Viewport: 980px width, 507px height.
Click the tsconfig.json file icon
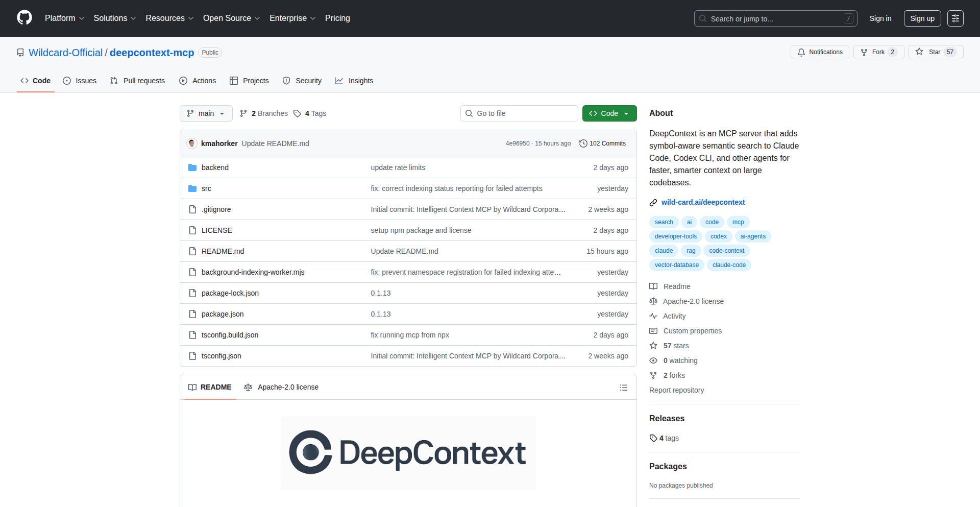pos(192,356)
